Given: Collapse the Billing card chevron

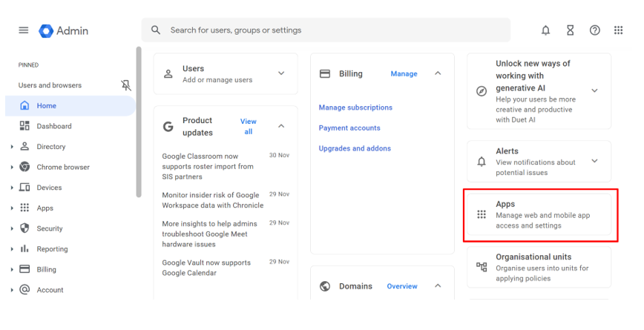Looking at the screenshot, I should (438, 73).
